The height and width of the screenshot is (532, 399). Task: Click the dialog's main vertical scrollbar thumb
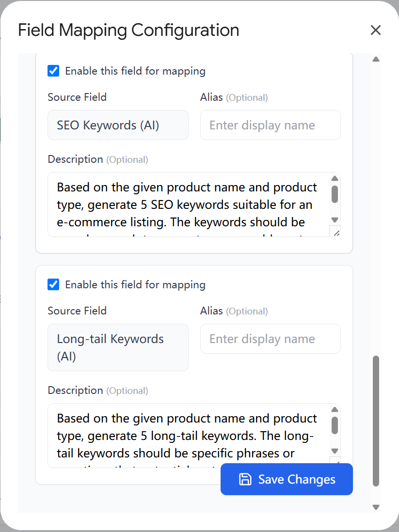(x=376, y=421)
